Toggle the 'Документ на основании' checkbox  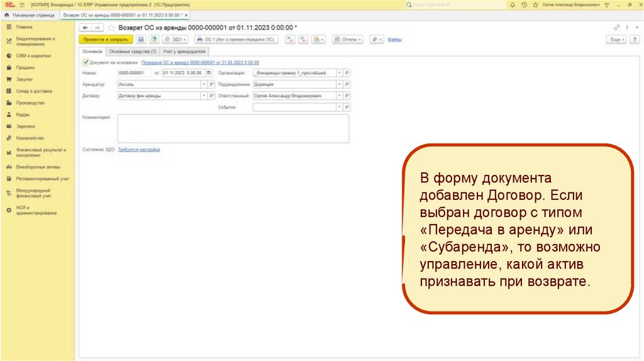point(86,62)
